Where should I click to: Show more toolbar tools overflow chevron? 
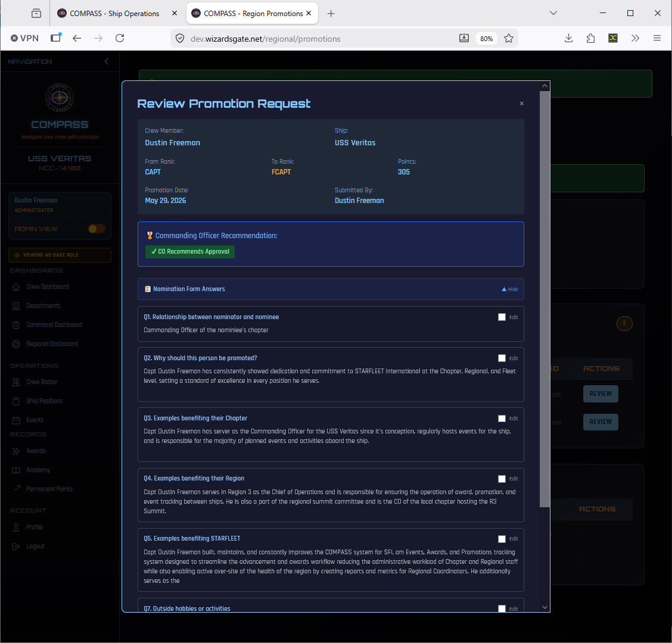tap(635, 38)
